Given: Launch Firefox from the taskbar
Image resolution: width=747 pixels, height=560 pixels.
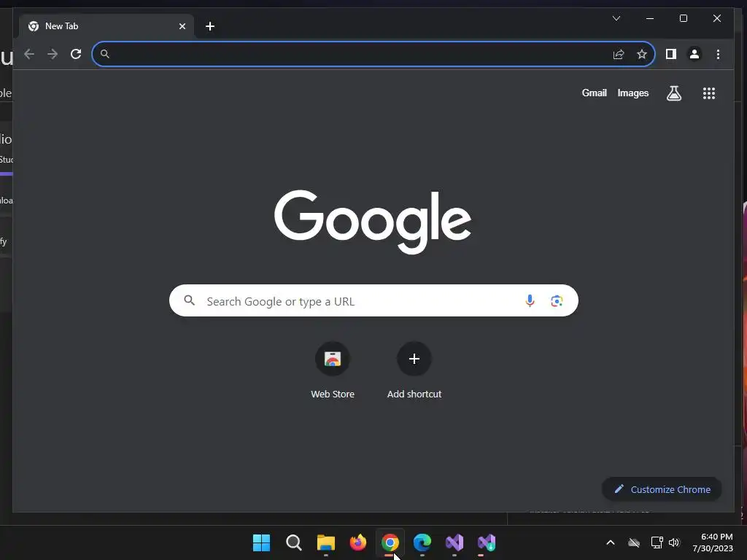Looking at the screenshot, I should click(357, 542).
